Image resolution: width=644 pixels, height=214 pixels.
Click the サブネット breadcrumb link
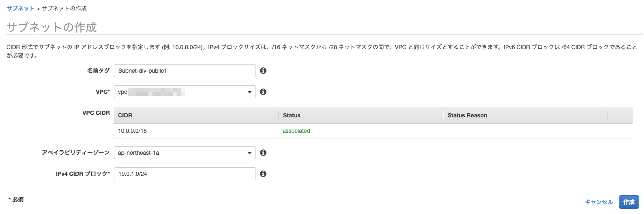pyautogui.click(x=20, y=8)
